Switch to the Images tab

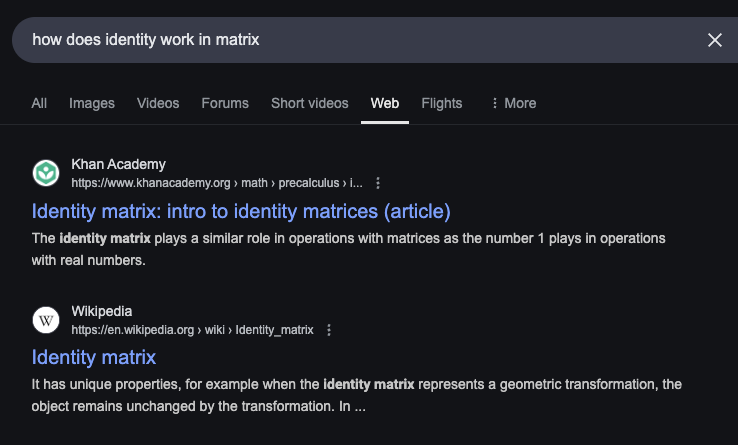[x=92, y=103]
